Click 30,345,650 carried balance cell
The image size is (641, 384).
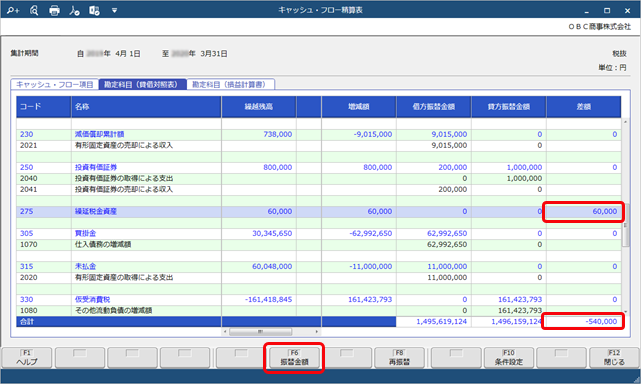(259, 233)
